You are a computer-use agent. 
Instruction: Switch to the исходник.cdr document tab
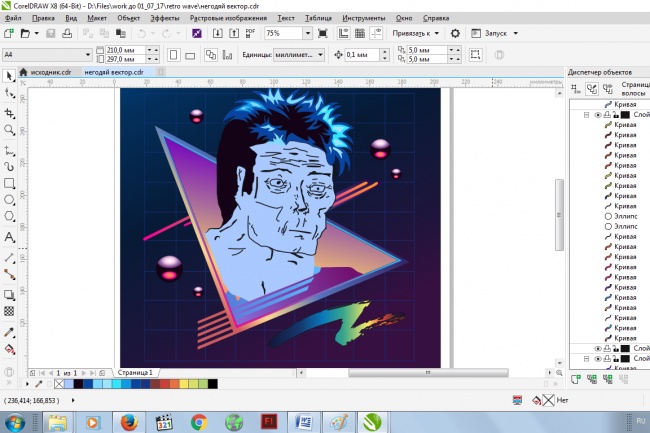point(51,72)
